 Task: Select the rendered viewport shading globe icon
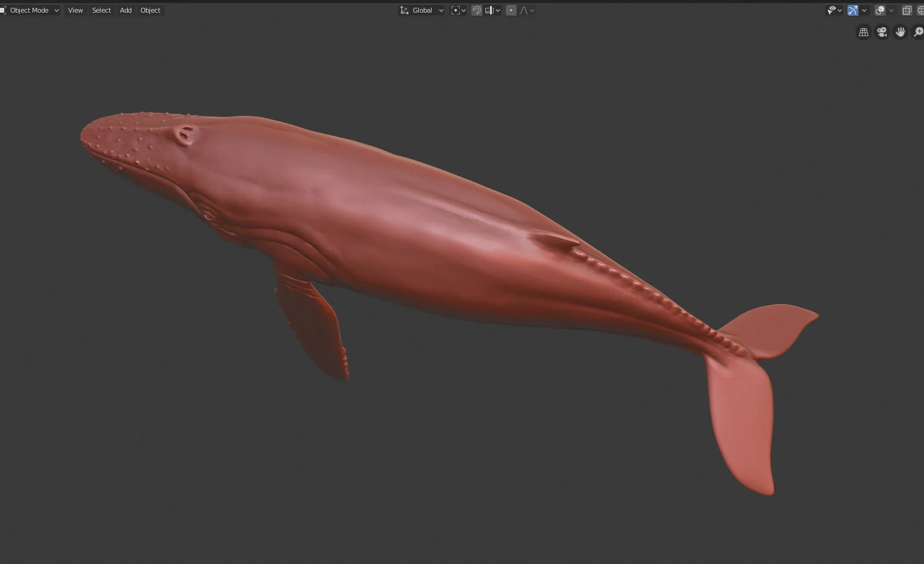click(x=922, y=10)
